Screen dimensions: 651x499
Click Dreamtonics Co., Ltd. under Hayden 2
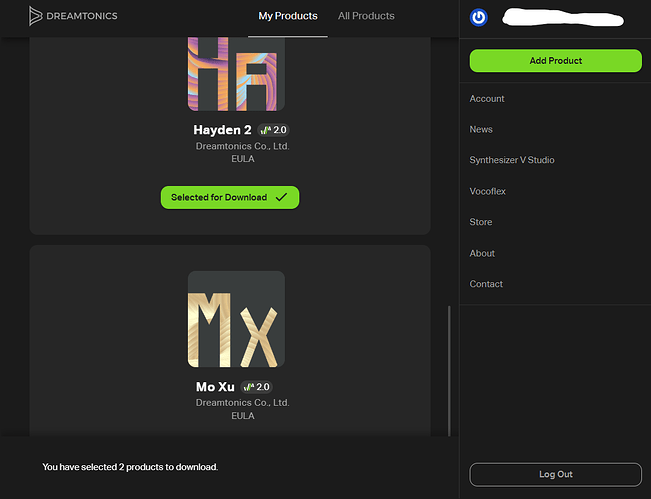point(242,146)
